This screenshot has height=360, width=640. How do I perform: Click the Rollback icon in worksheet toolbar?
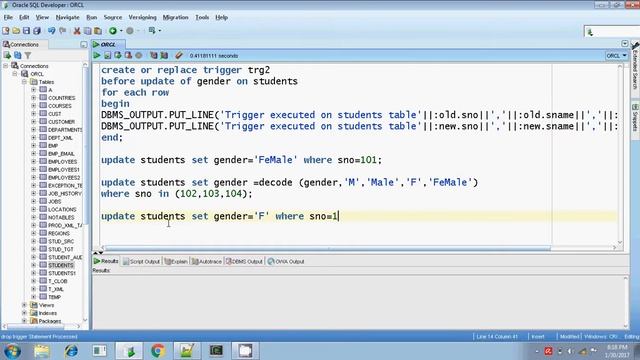click(128, 56)
